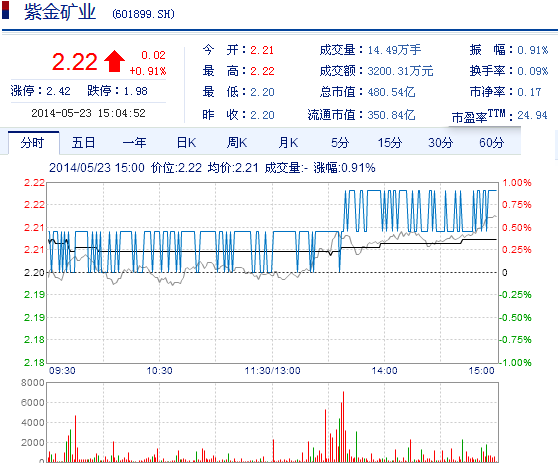Click the 11:30/13:00 time axis label
Viewport: 558px width, 463px height.
(272, 371)
